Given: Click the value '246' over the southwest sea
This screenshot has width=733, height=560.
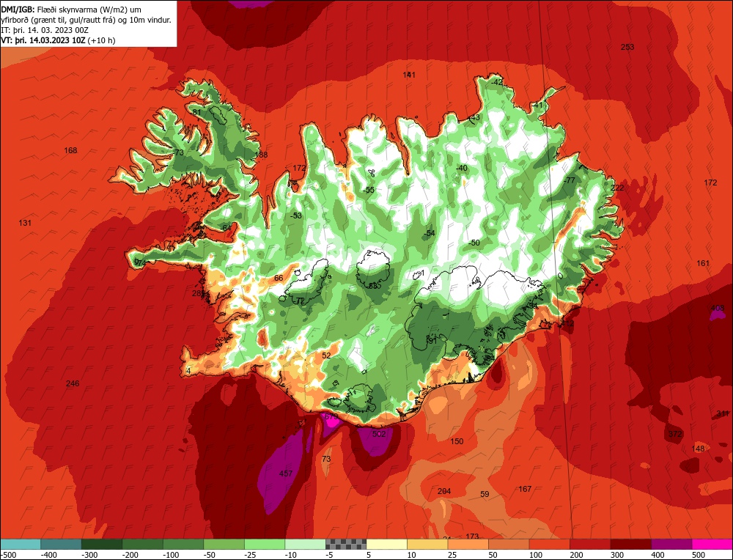Looking at the screenshot, I should pyautogui.click(x=73, y=384).
